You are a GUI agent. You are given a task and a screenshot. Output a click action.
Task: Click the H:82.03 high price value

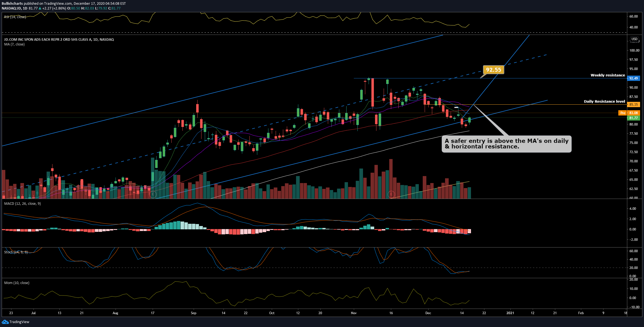pyautogui.click(x=88, y=8)
